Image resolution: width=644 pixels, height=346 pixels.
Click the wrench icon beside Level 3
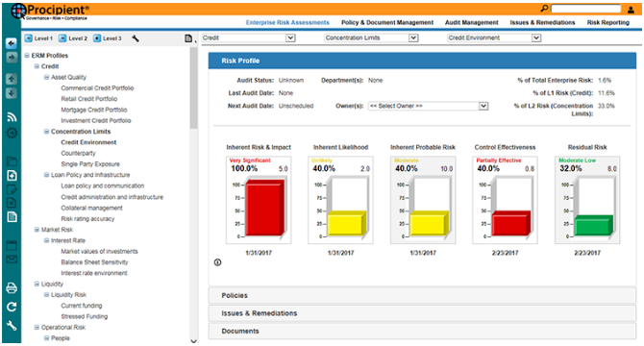136,38
